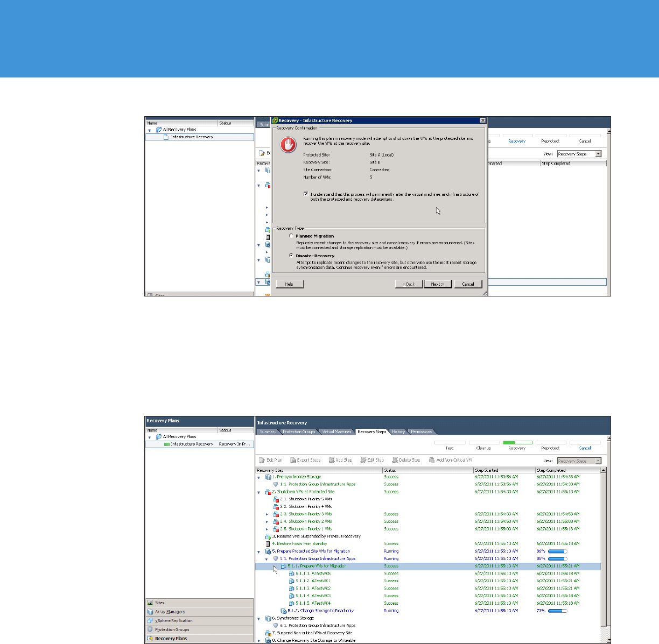Click the green Recovery progress indicator in lower window
Image resolution: width=659 pixels, height=644 pixels.
[x=517, y=443]
